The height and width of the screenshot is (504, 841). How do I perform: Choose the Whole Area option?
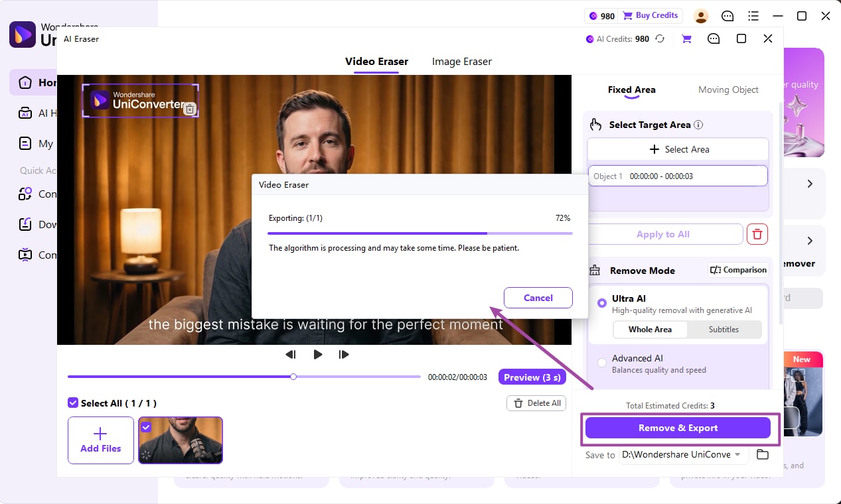click(650, 330)
